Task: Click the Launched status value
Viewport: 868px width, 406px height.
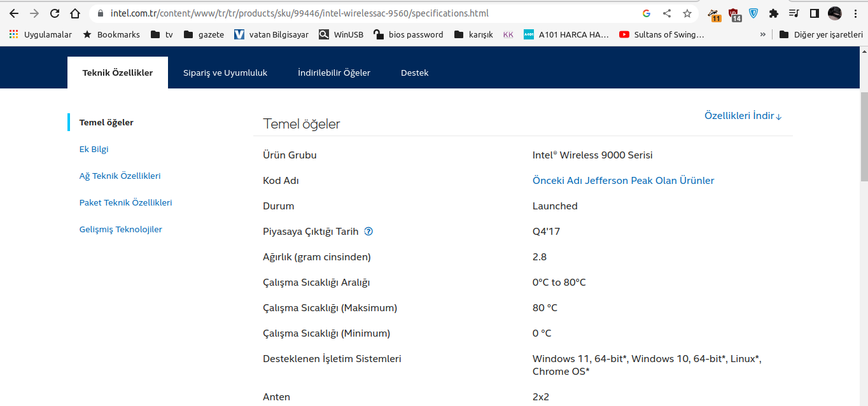Action: tap(555, 206)
